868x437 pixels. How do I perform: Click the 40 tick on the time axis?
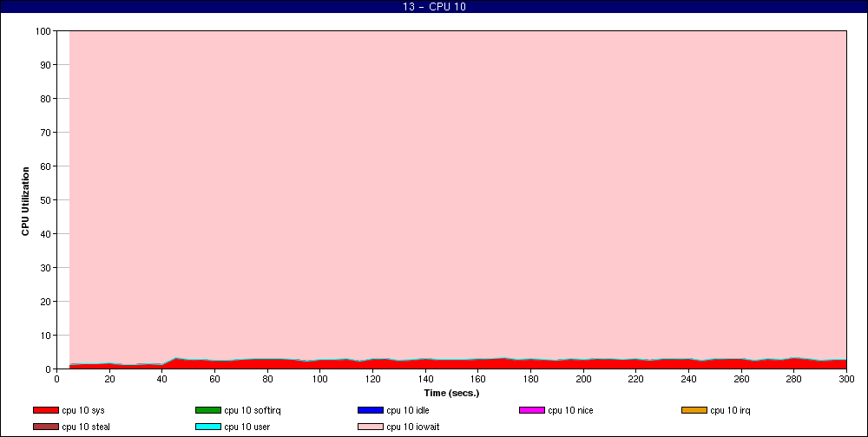pos(162,379)
